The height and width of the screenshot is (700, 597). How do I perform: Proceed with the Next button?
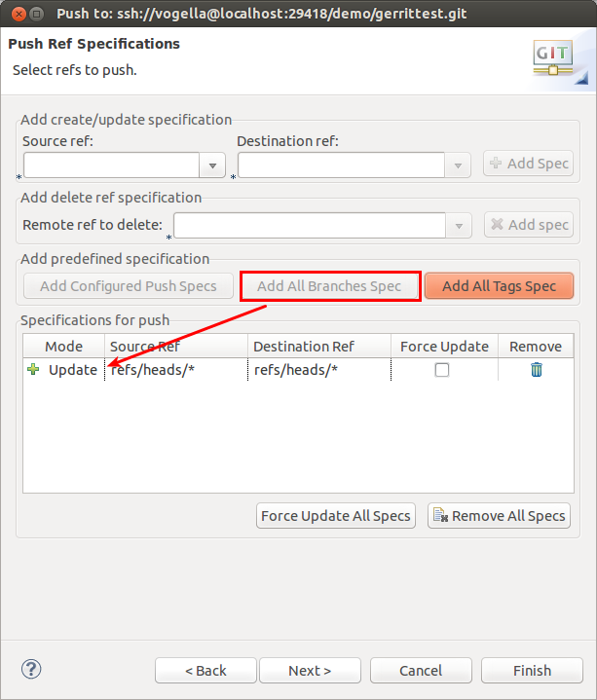[x=310, y=671]
